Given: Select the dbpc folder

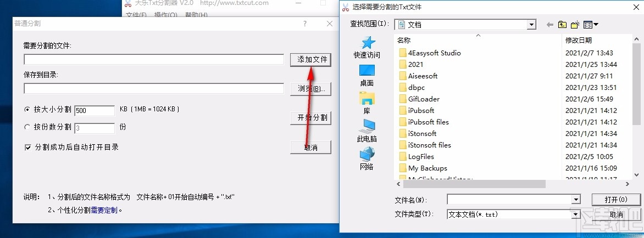Looking at the screenshot, I should click(x=412, y=87).
